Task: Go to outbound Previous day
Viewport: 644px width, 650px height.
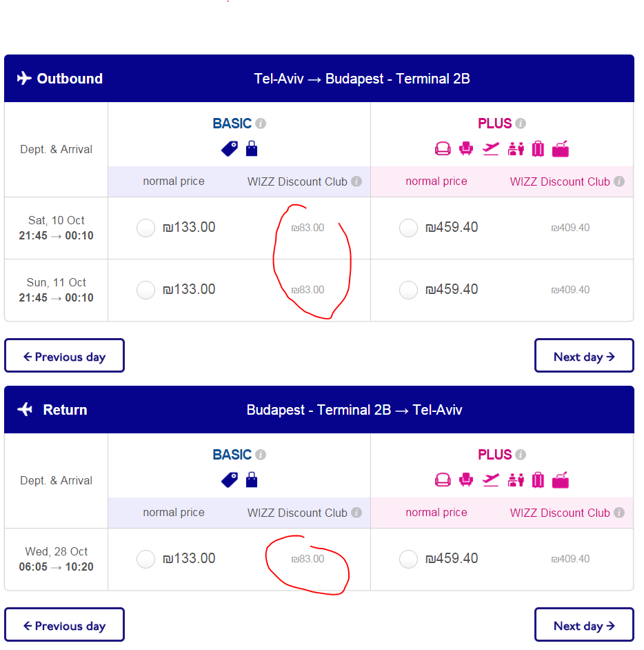Action: point(64,355)
